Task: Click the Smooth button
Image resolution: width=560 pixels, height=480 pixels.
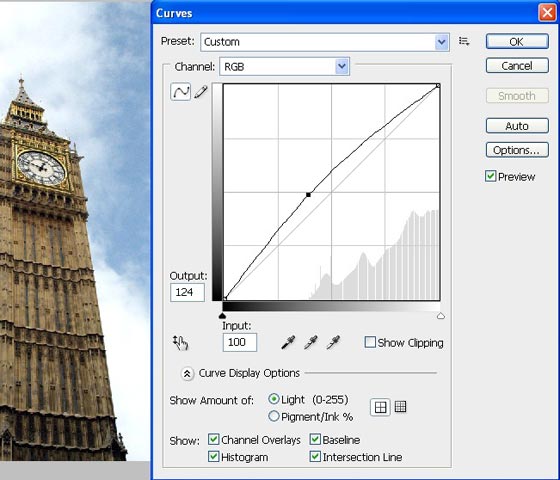Action: pos(517,96)
